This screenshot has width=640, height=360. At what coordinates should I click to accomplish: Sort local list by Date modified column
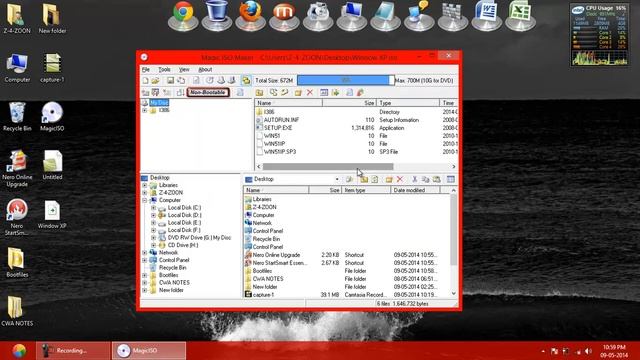415,190
